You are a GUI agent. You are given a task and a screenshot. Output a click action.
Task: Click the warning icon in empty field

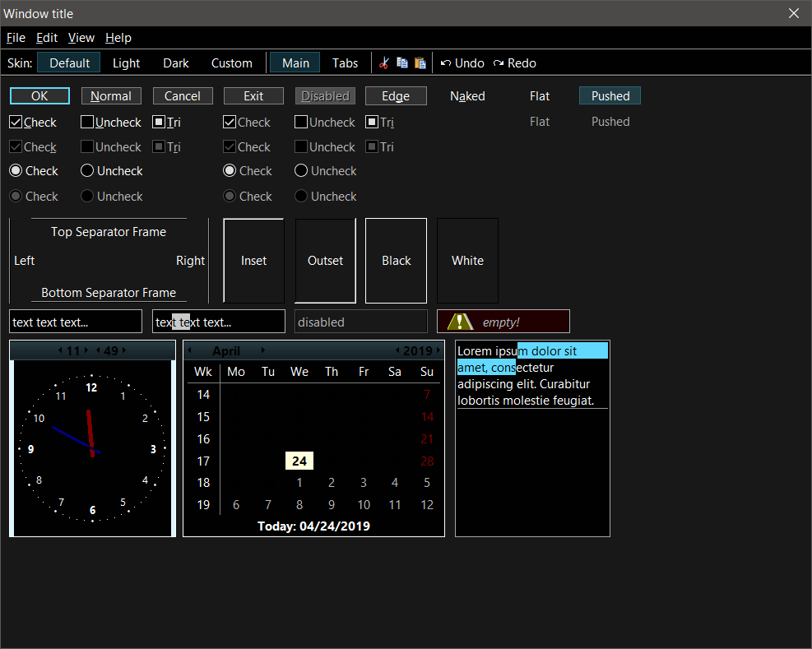tap(460, 322)
